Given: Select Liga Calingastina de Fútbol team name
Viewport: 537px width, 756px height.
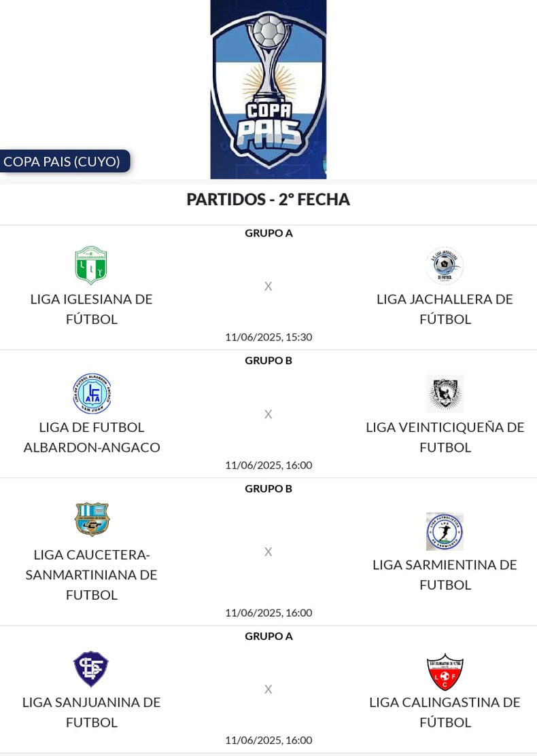Looking at the screenshot, I should tap(445, 712).
